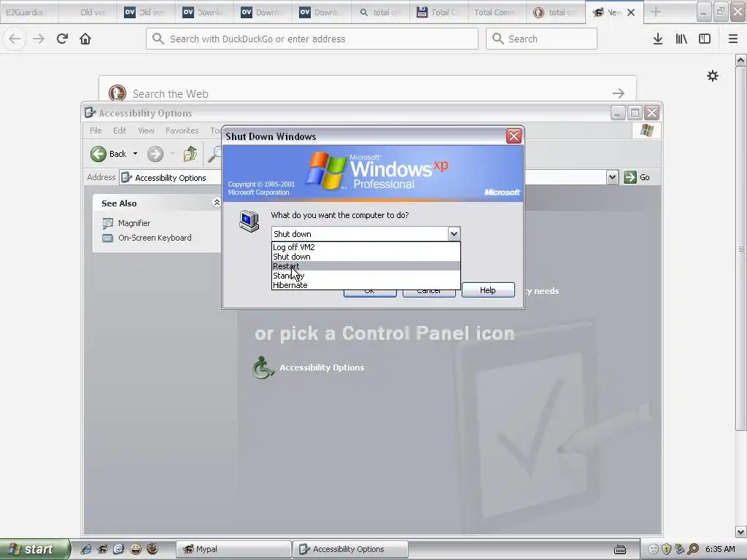747x560 pixels.
Task: Open the Address bar dropdown in Accessibility Options
Action: tap(612, 177)
